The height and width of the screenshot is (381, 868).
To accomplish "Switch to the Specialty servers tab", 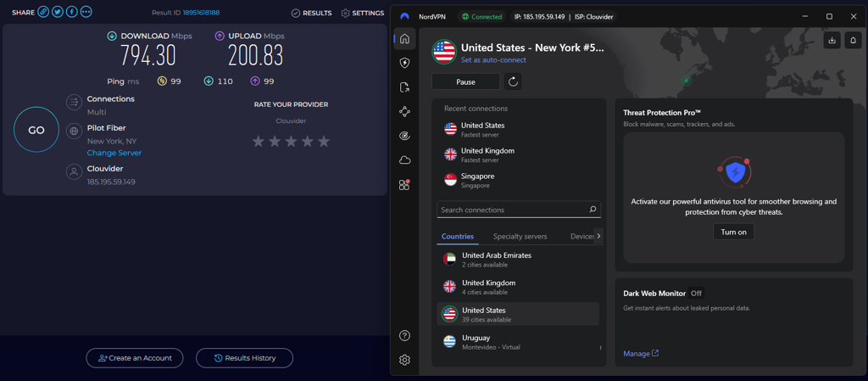I will pyautogui.click(x=520, y=237).
